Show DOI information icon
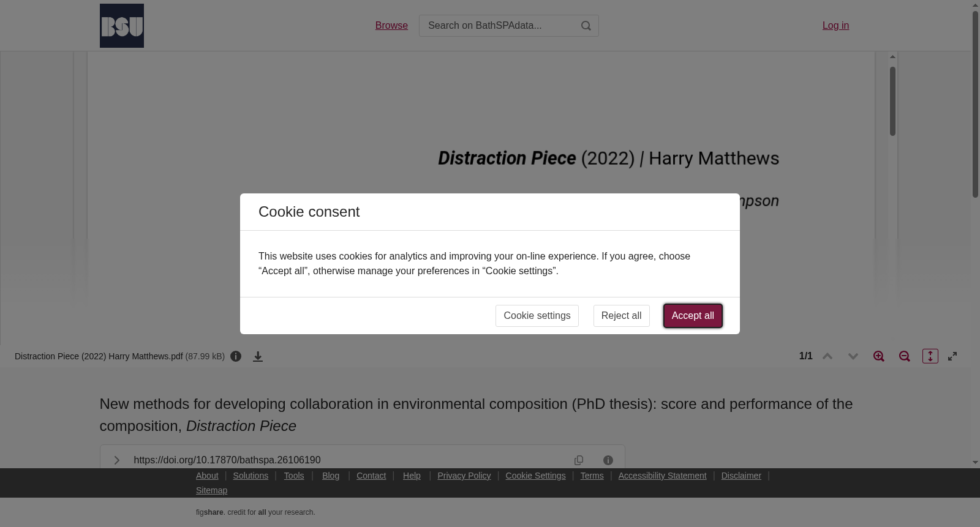The width and height of the screenshot is (980, 527). (608, 460)
